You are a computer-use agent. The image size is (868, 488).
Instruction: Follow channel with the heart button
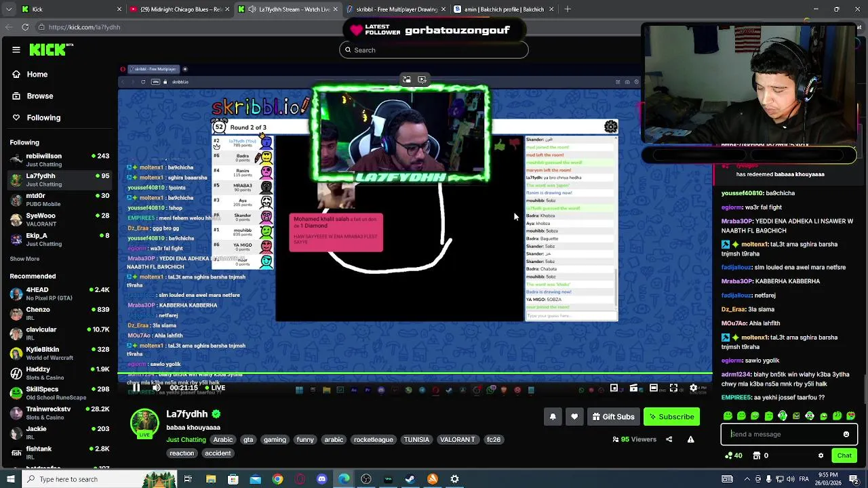[574, 417]
